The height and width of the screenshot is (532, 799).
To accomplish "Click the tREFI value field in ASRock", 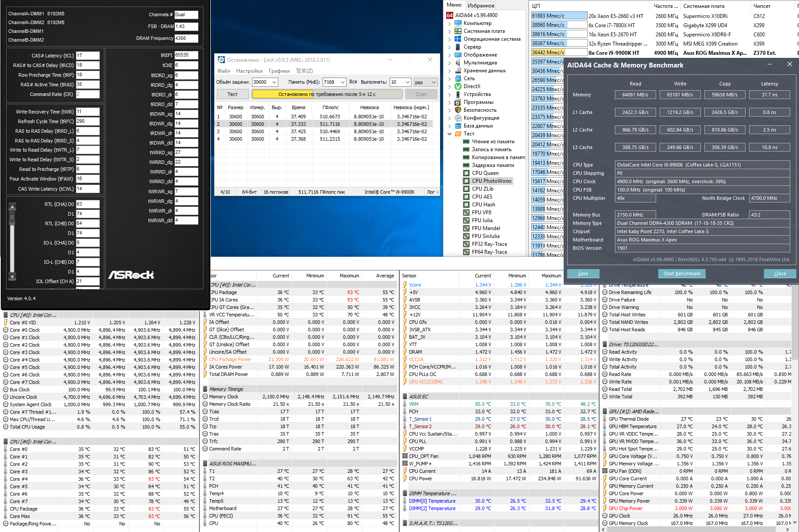I will (x=186, y=55).
